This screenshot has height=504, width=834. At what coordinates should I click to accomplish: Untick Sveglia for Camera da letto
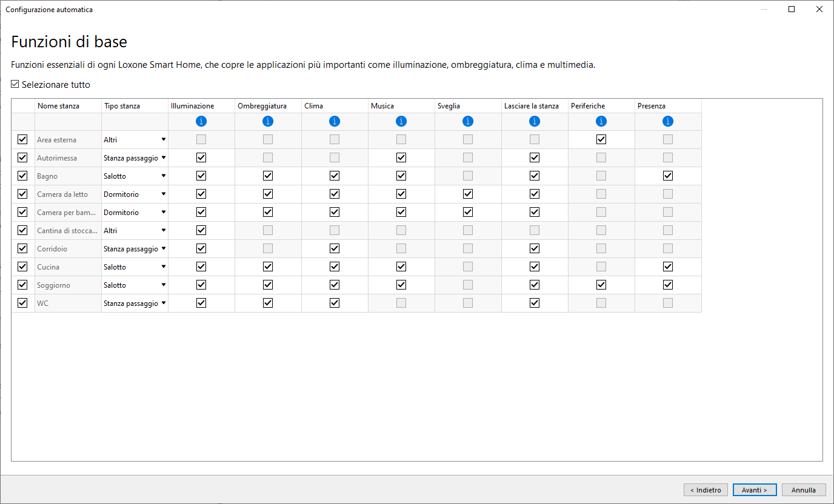pos(468,194)
